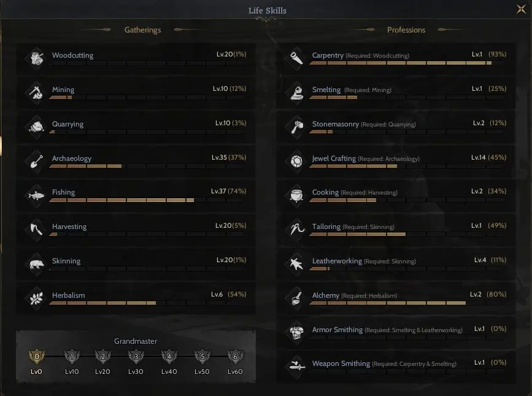Image resolution: width=532 pixels, height=396 pixels.
Task: Select the Cooking pot icon
Action: (x=296, y=195)
